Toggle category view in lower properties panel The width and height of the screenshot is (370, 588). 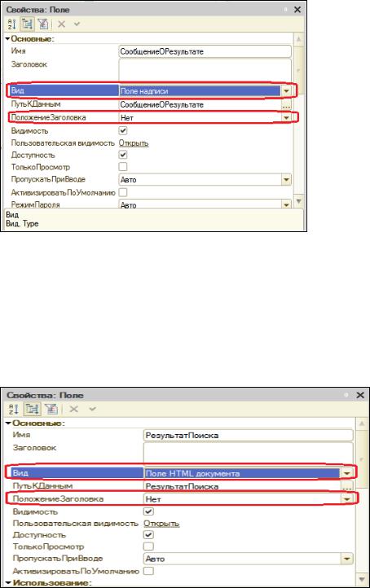coord(32,409)
